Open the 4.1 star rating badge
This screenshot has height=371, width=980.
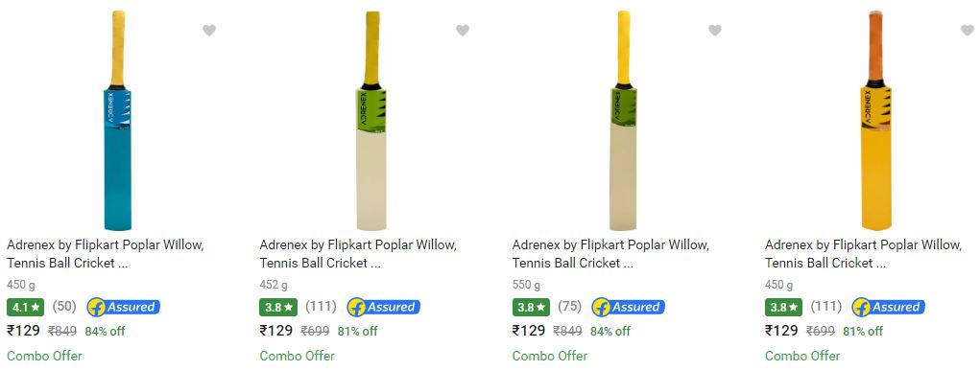[x=26, y=308]
